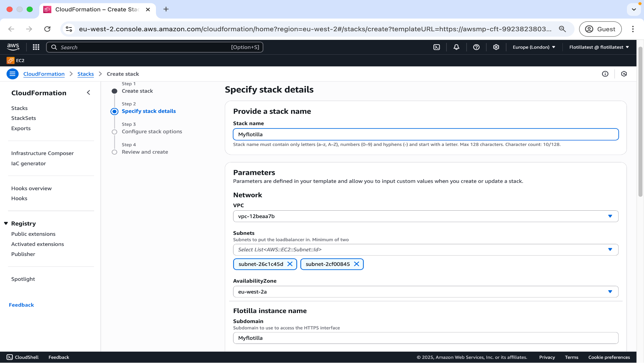The image size is (644, 363).
Task: Open the Europe (London) region menu
Action: [x=534, y=47]
